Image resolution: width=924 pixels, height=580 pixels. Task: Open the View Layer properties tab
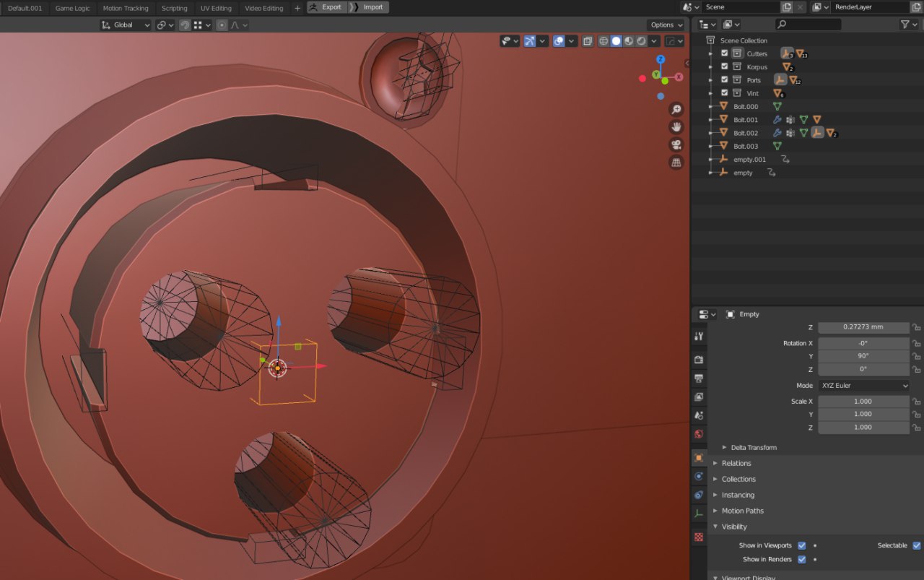coord(698,397)
